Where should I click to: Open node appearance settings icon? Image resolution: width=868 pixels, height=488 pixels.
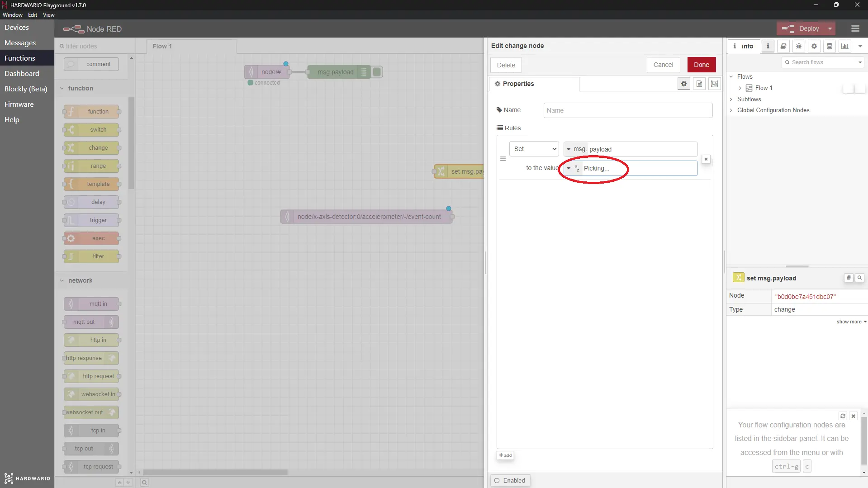pos(715,84)
